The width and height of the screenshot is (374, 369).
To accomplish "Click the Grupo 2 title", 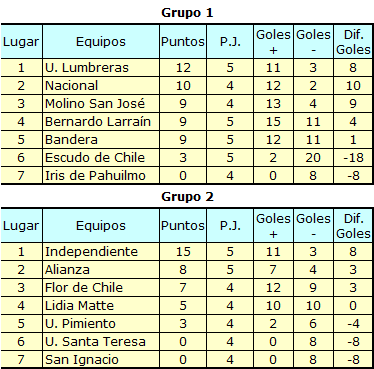I will coord(187,197).
